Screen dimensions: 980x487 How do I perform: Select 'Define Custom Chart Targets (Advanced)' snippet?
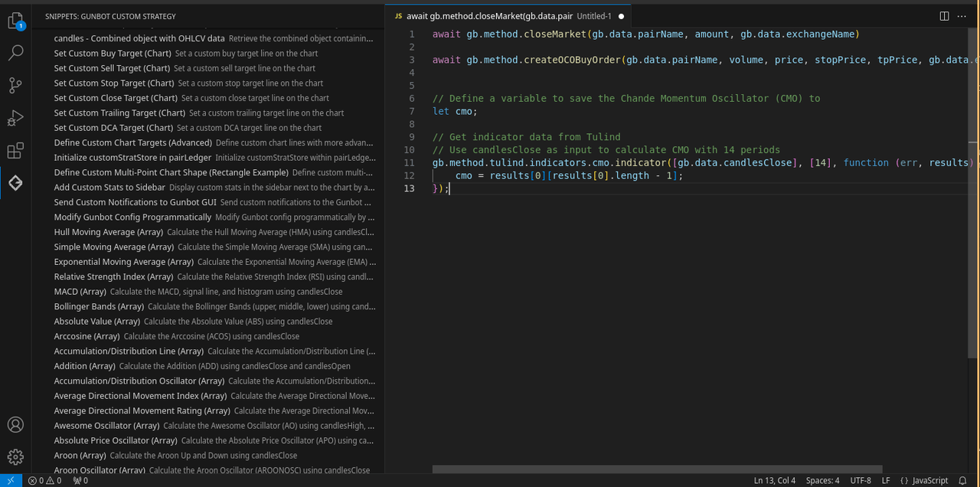208,142
